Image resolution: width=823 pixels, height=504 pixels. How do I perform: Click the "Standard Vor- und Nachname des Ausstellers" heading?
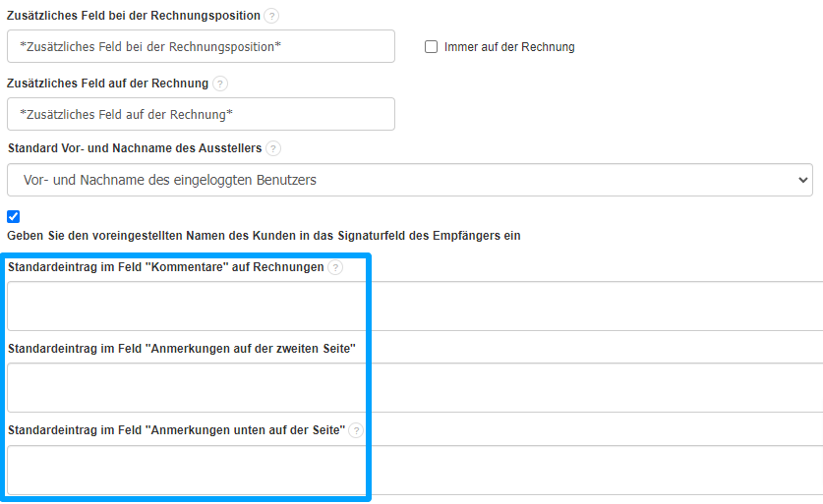(135, 148)
